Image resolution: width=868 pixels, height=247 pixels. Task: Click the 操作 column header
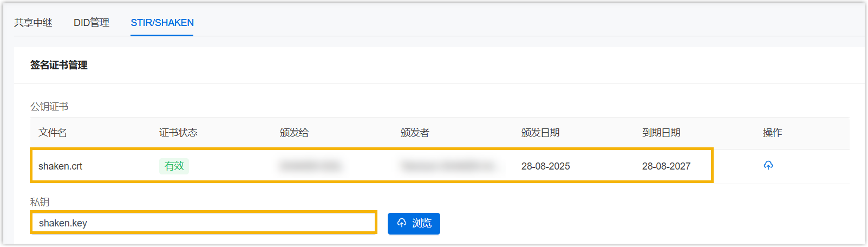coord(772,133)
